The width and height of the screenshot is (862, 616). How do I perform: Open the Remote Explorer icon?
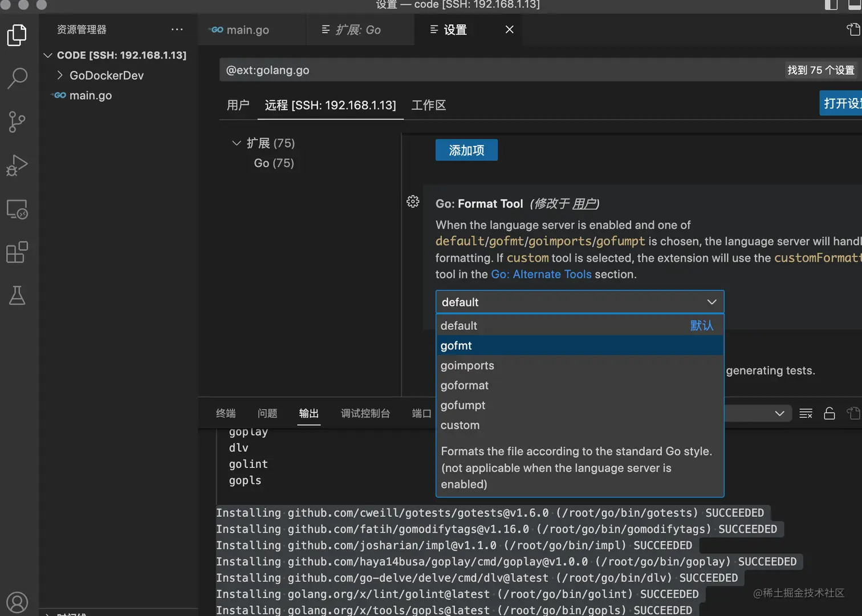point(17,209)
